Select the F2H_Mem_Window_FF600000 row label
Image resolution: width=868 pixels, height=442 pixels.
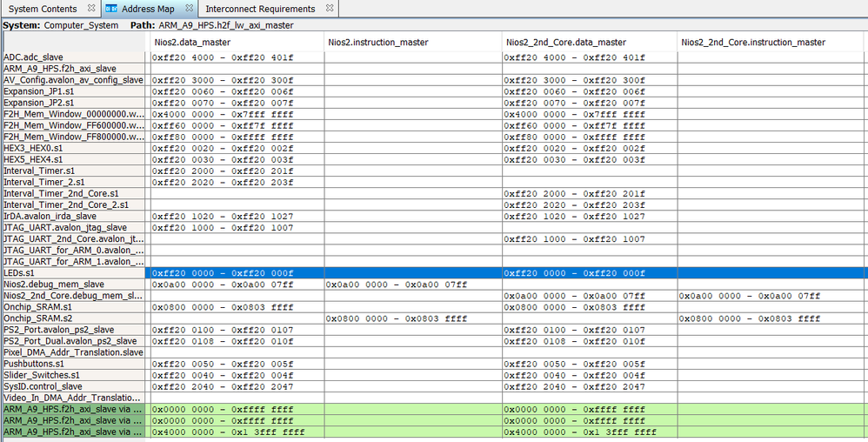coord(74,125)
